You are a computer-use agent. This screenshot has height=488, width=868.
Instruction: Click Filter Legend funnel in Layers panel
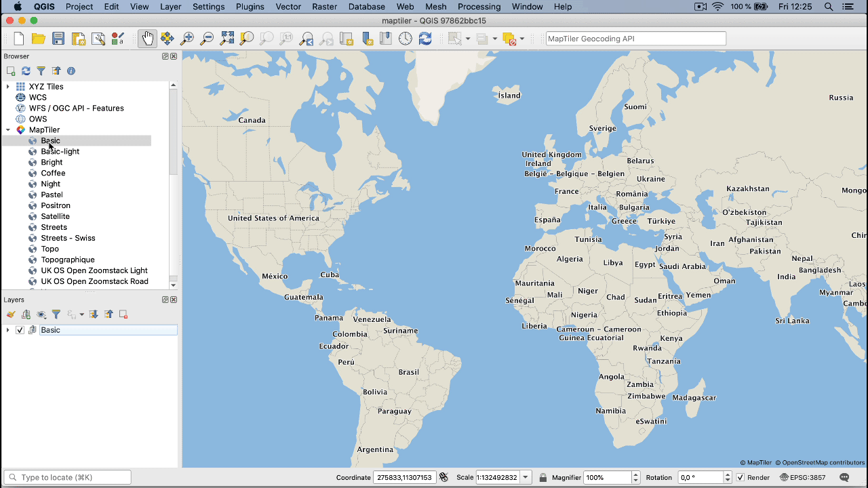(56, 314)
